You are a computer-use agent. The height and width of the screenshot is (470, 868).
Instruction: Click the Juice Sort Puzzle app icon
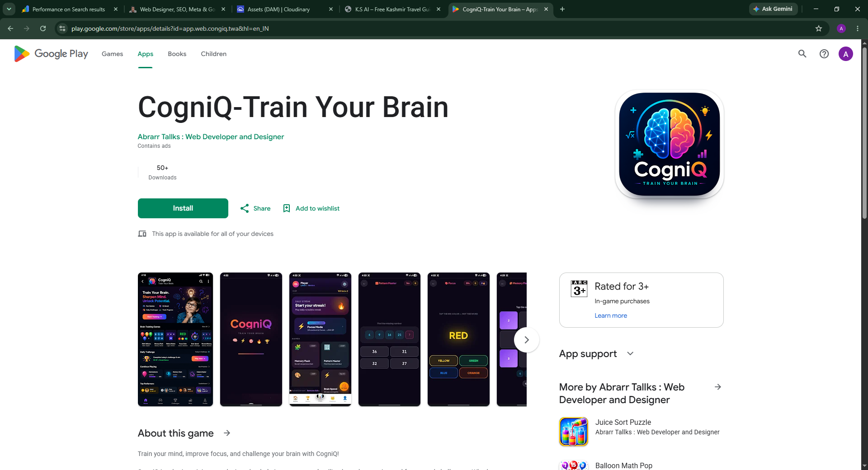coord(574,432)
